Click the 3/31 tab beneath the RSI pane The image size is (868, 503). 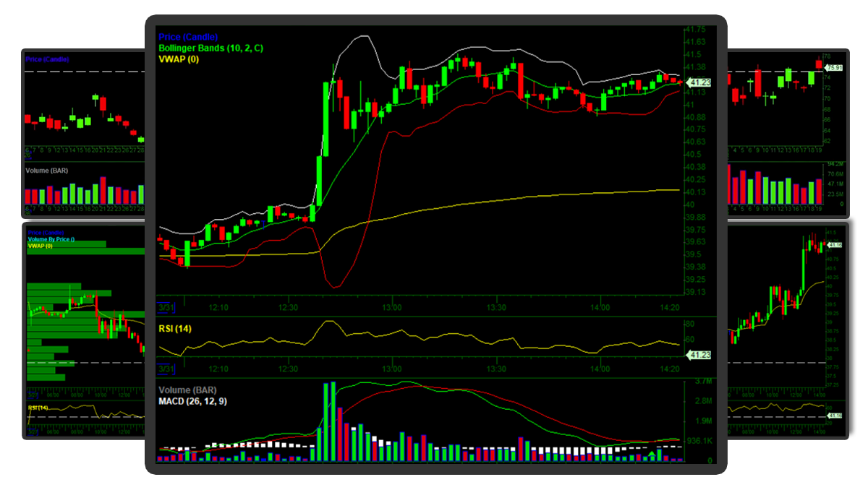[167, 369]
